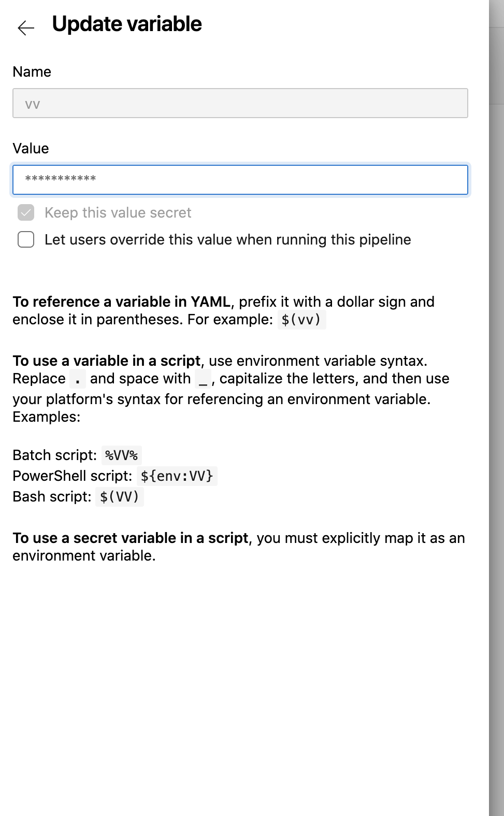The image size is (504, 816).
Task: Select the disabled Name field showing vv
Action: pos(240,103)
